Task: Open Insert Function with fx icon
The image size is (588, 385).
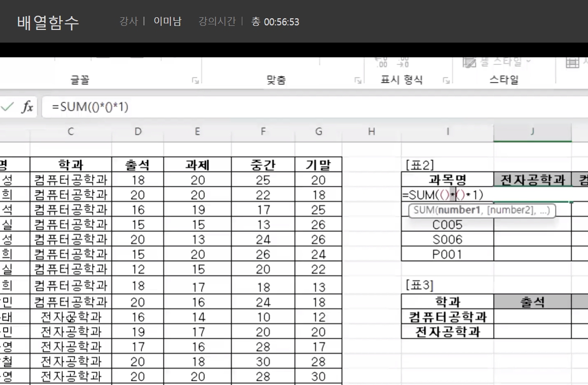Action: pos(27,107)
